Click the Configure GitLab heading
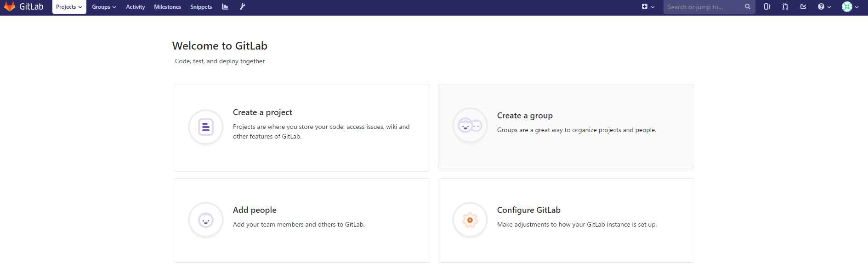The height and width of the screenshot is (272, 868). coord(529,210)
